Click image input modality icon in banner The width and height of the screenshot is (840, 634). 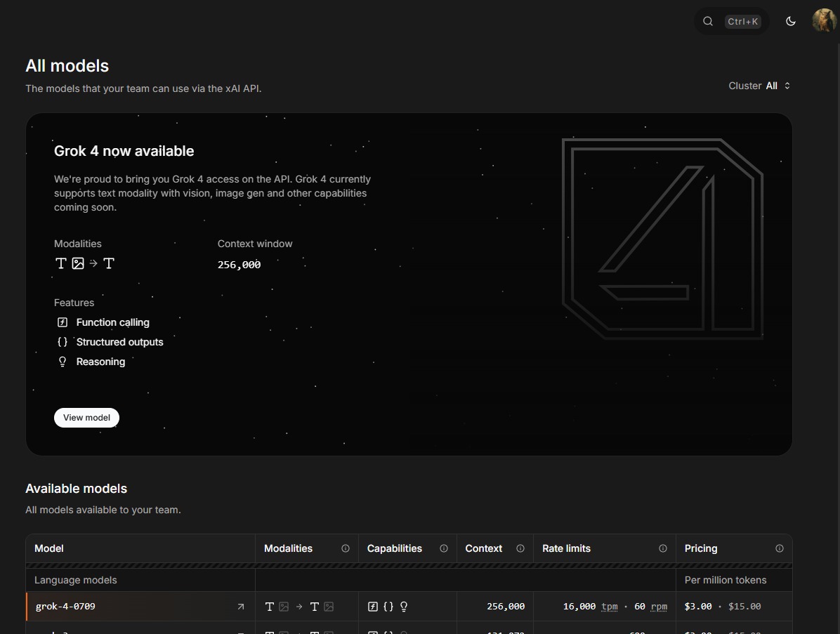coord(78,263)
